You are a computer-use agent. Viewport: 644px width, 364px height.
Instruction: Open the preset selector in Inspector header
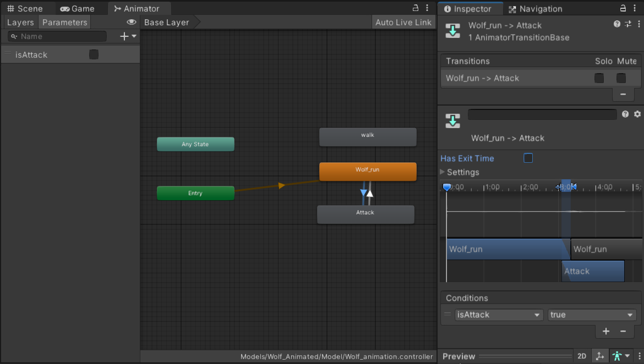point(628,24)
